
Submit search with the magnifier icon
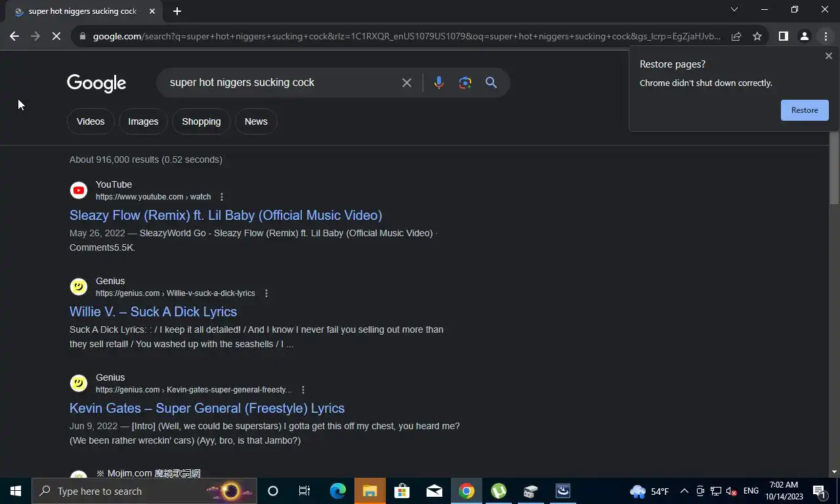(x=491, y=83)
